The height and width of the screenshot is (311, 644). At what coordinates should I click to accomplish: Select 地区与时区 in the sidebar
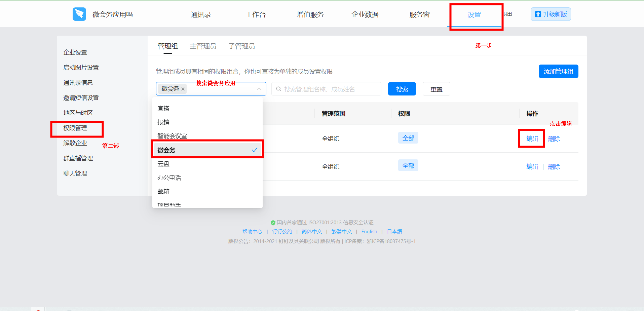(x=78, y=113)
